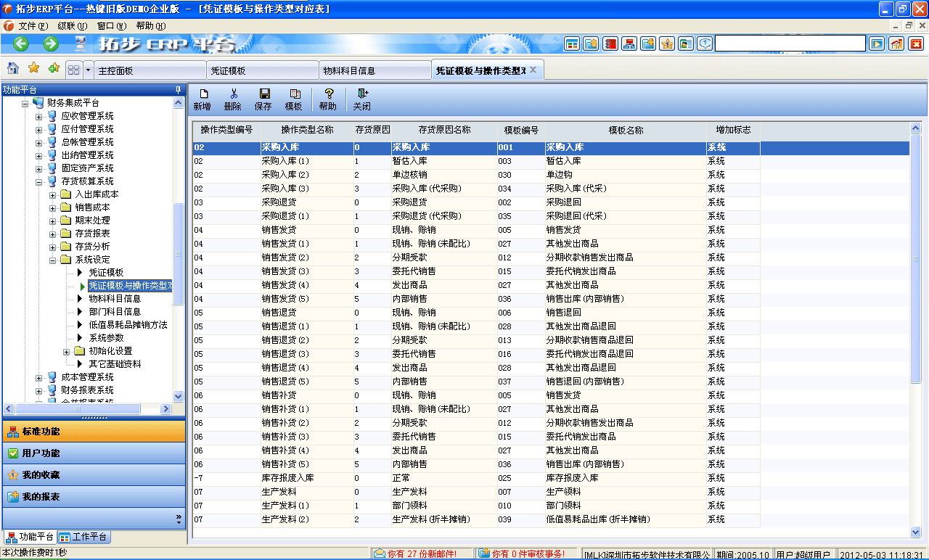The height and width of the screenshot is (560, 929).
Task: Click the 删除 (Delete) scissors icon
Action: [x=233, y=99]
